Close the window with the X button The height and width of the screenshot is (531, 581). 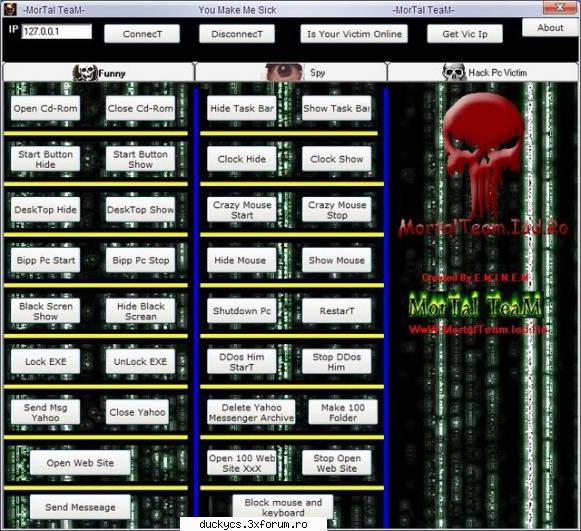pyautogui.click(x=560, y=7)
